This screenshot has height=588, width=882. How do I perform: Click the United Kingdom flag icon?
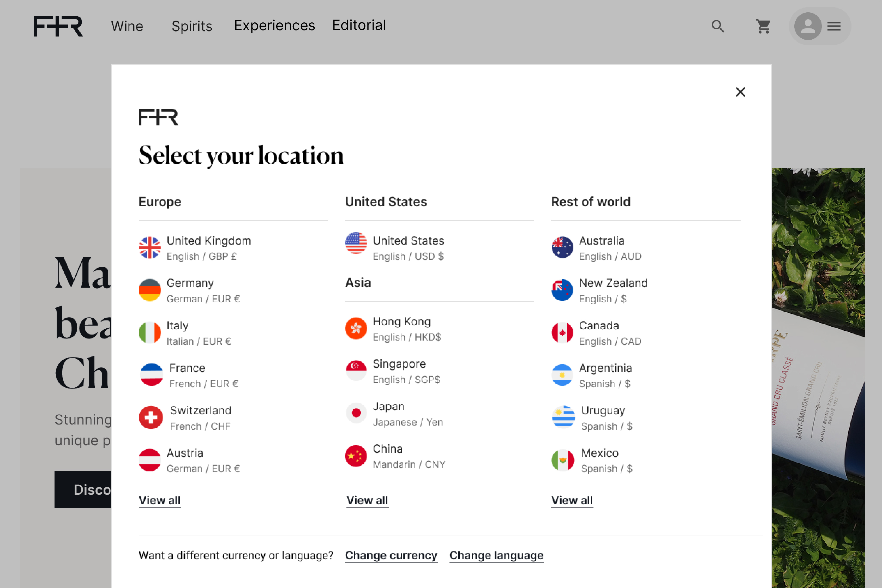pyautogui.click(x=150, y=248)
